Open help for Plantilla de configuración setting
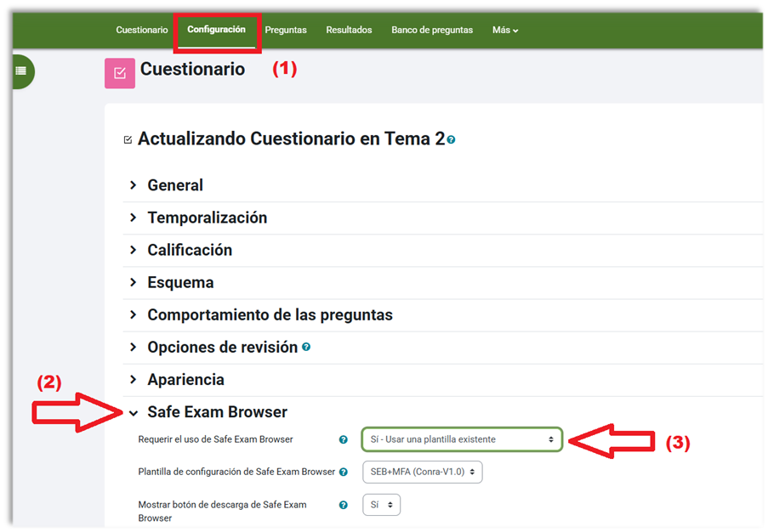The image size is (768, 532). pos(344,472)
